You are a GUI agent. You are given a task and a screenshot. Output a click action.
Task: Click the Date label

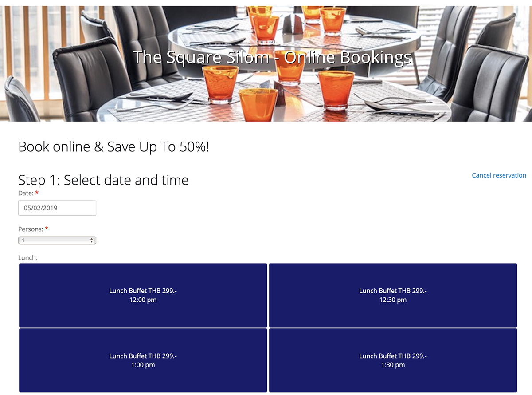26,193
